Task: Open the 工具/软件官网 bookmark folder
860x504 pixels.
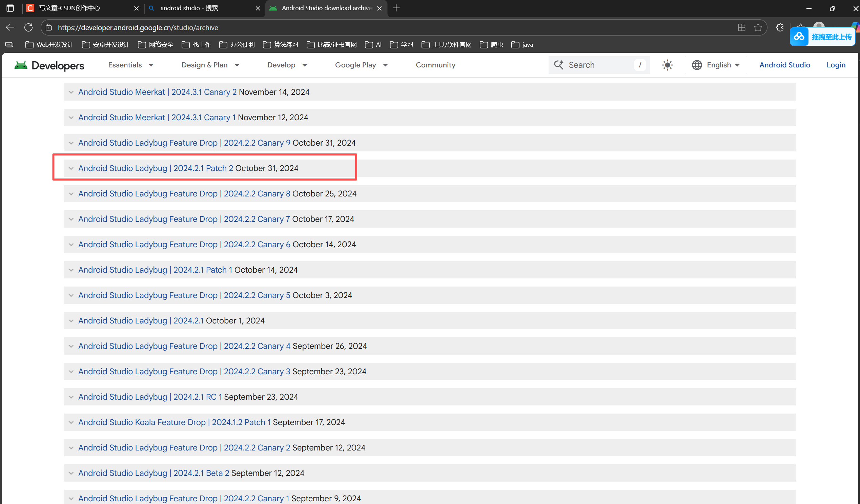Action: coord(446,45)
